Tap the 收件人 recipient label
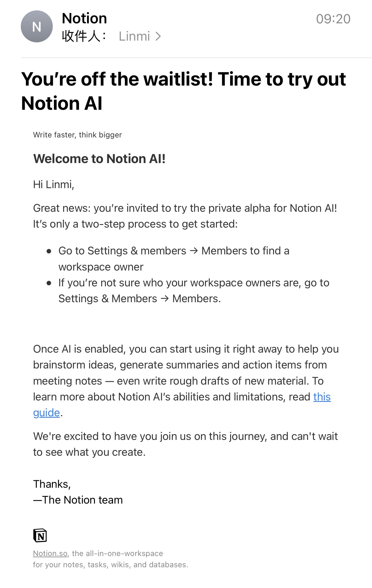Image resolution: width=372 pixels, height=588 pixels. 84,37
